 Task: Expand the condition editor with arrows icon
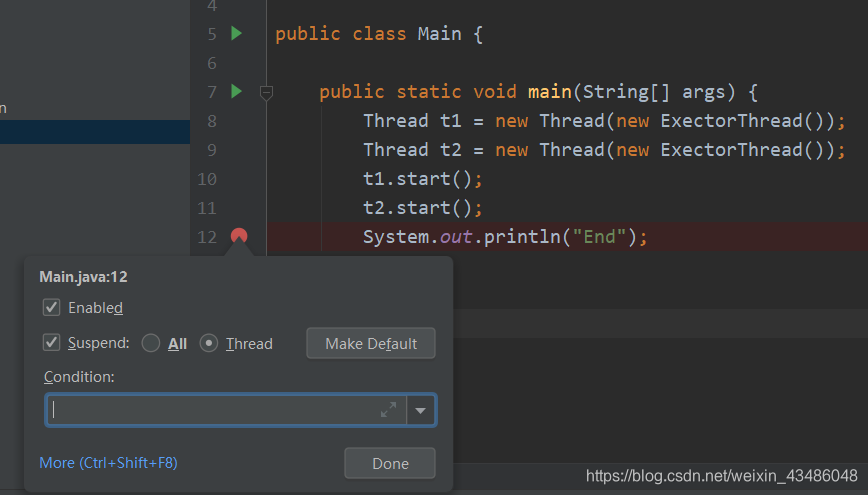[389, 410]
